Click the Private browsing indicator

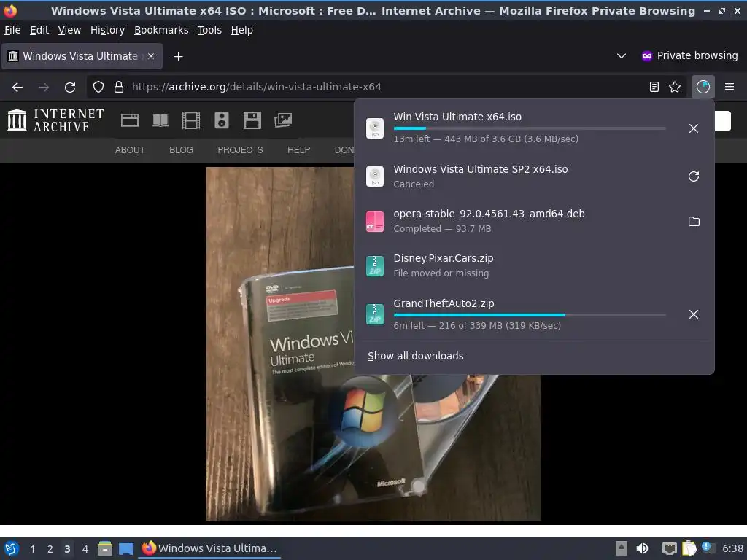tap(689, 55)
